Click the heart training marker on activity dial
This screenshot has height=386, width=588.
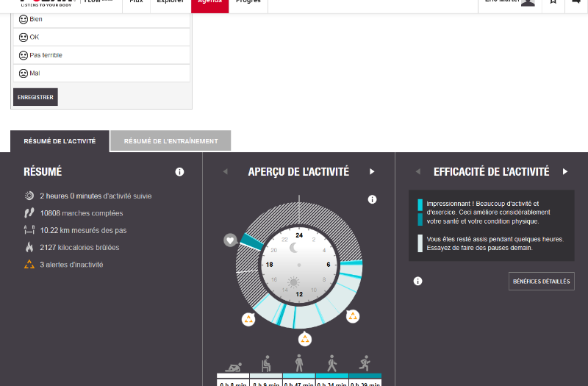[x=230, y=240]
